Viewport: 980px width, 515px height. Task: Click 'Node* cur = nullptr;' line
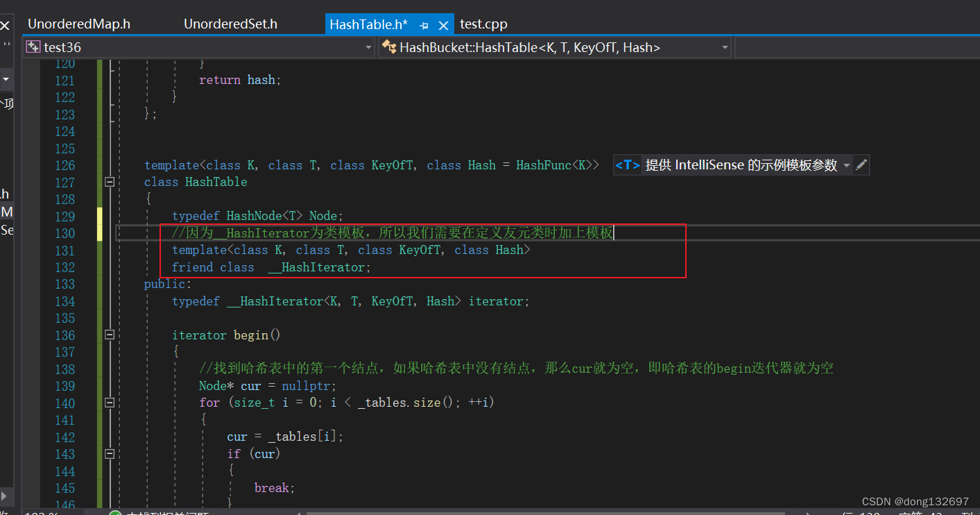pyautogui.click(x=268, y=386)
